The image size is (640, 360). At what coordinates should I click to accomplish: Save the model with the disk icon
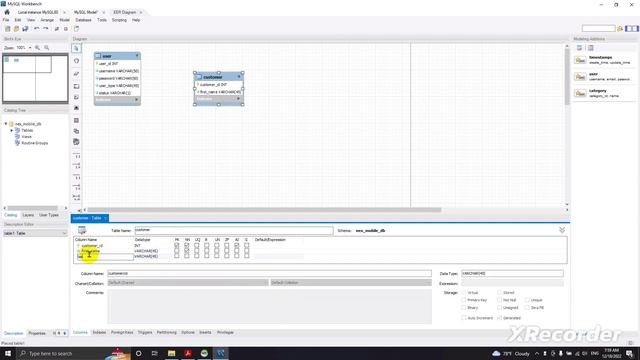click(x=25, y=29)
